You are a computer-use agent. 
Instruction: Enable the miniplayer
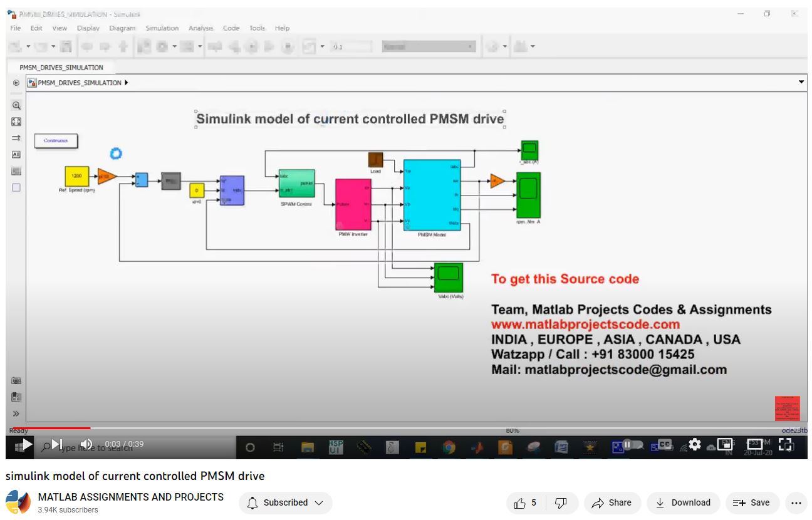(x=724, y=444)
